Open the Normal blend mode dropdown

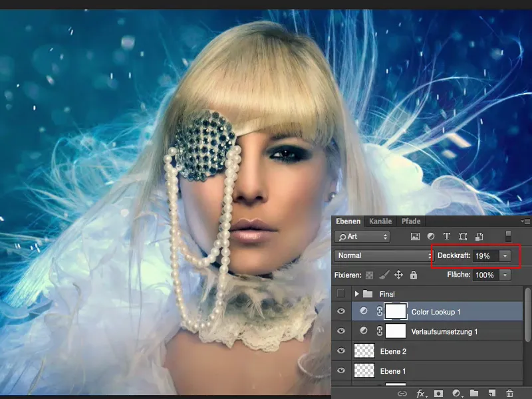pyautogui.click(x=384, y=255)
